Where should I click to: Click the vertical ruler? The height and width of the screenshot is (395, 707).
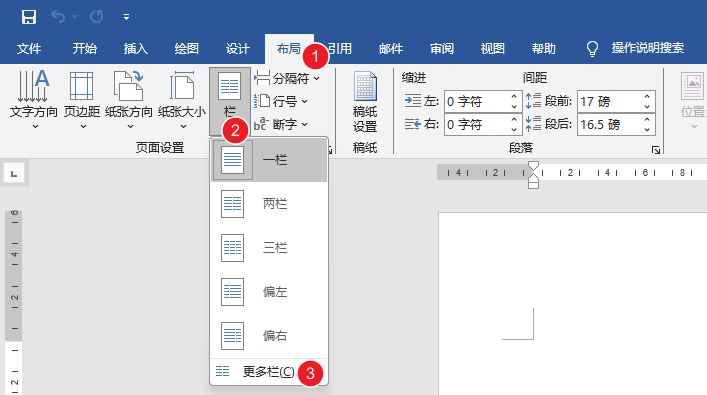tap(14, 302)
